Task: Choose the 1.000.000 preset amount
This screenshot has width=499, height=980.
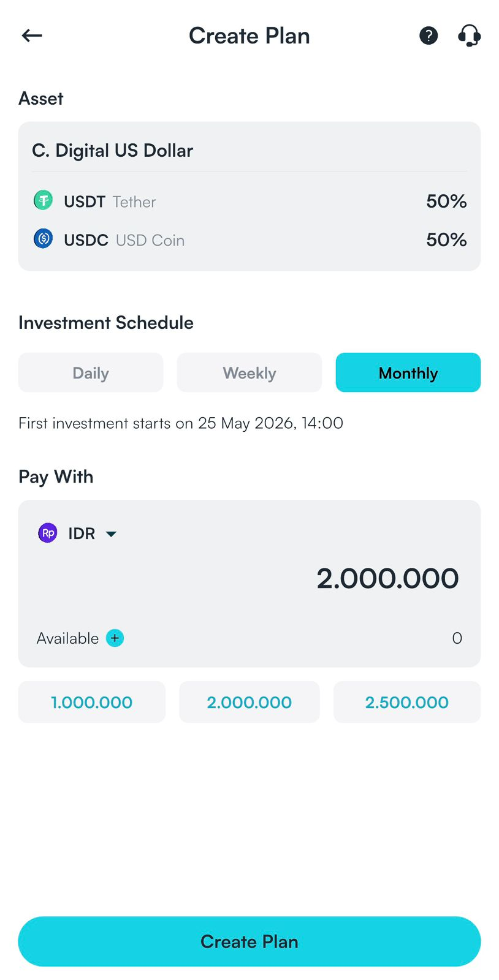Action: [92, 702]
